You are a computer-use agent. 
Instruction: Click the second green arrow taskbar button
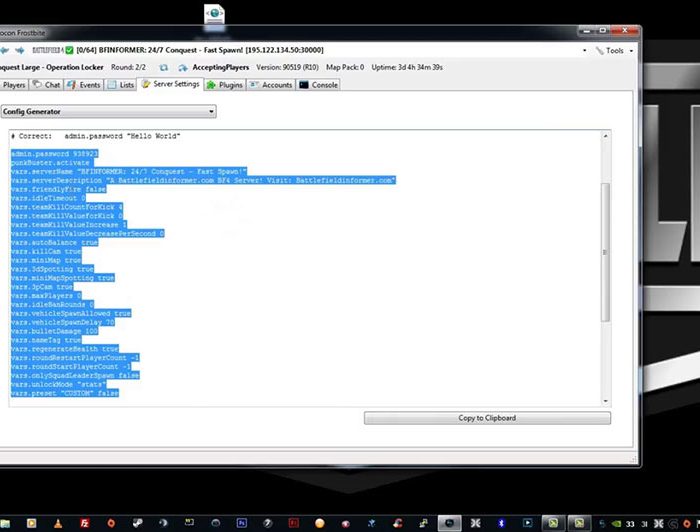pos(579,523)
